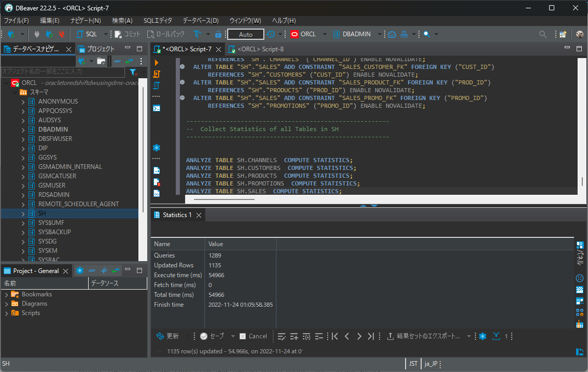Close the <ORCL> Script-7 editor tab
Image resolution: width=588 pixels, height=372 pixels.
(219, 49)
